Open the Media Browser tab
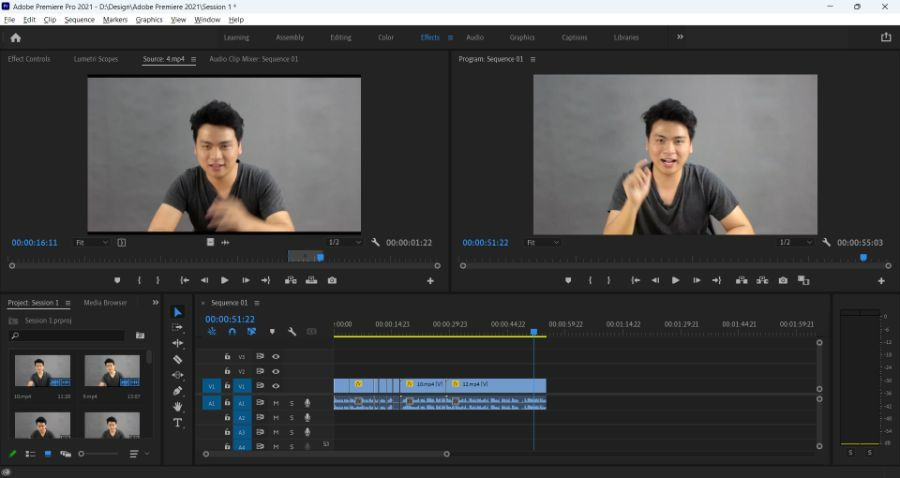Screen dimensions: 900x478 point(105,302)
